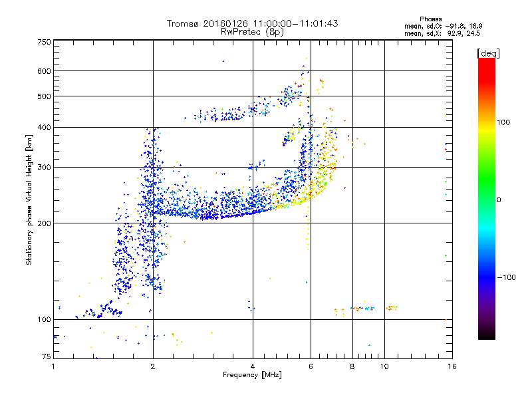Screen dimensions: 532x399
Task: Click the y-axis tick label '750'
Action: [x=45, y=42]
